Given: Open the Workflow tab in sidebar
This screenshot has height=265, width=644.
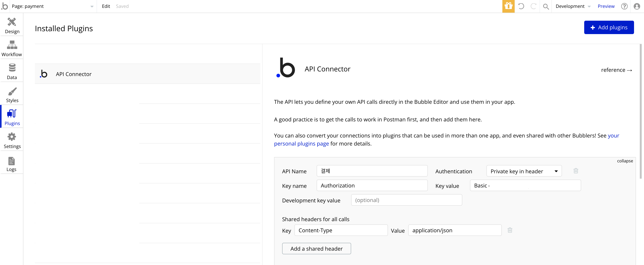Looking at the screenshot, I should [x=12, y=48].
